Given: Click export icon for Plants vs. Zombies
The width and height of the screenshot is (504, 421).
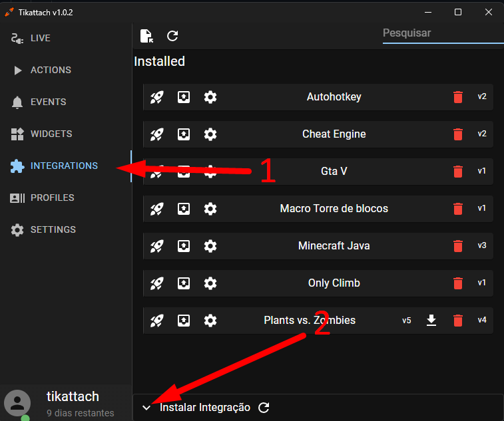Looking at the screenshot, I should click(x=184, y=321).
